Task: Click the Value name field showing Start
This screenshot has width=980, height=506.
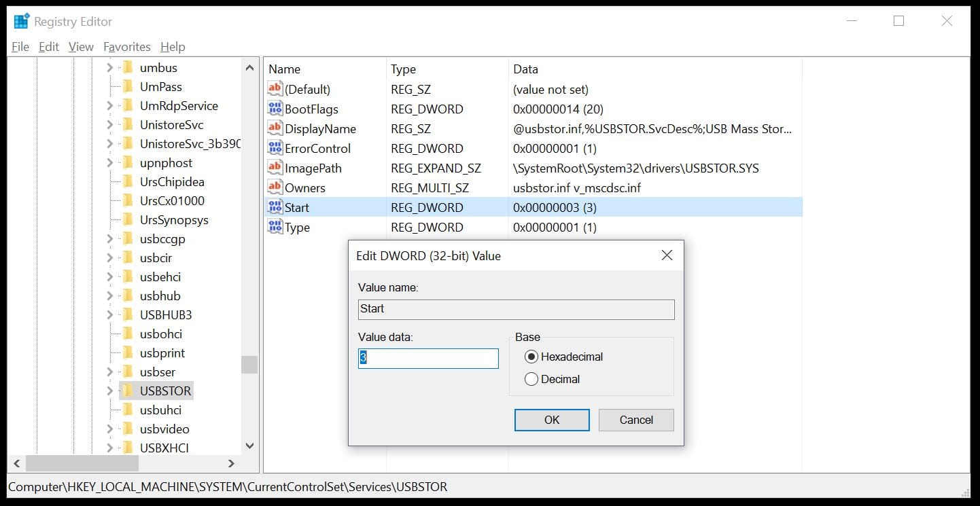Action: [x=517, y=309]
